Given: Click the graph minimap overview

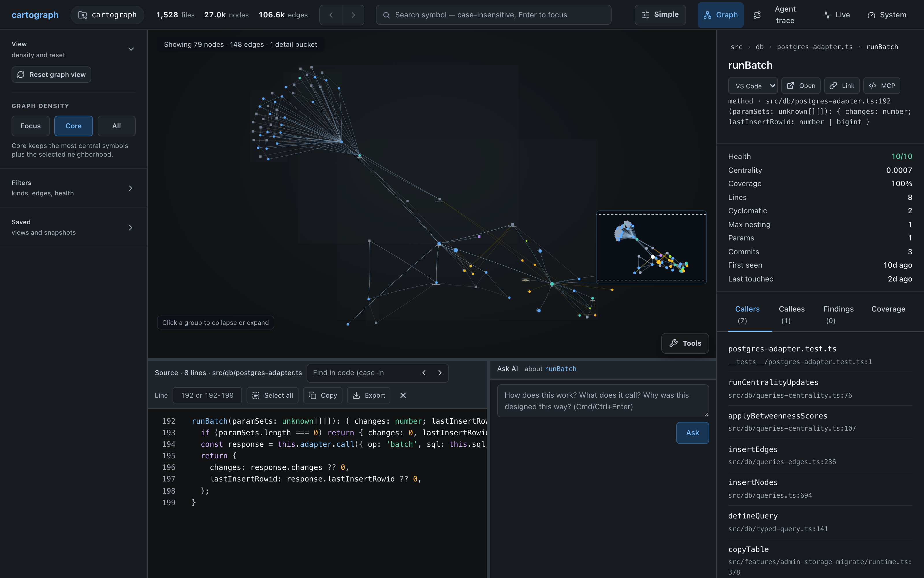Looking at the screenshot, I should 651,247.
